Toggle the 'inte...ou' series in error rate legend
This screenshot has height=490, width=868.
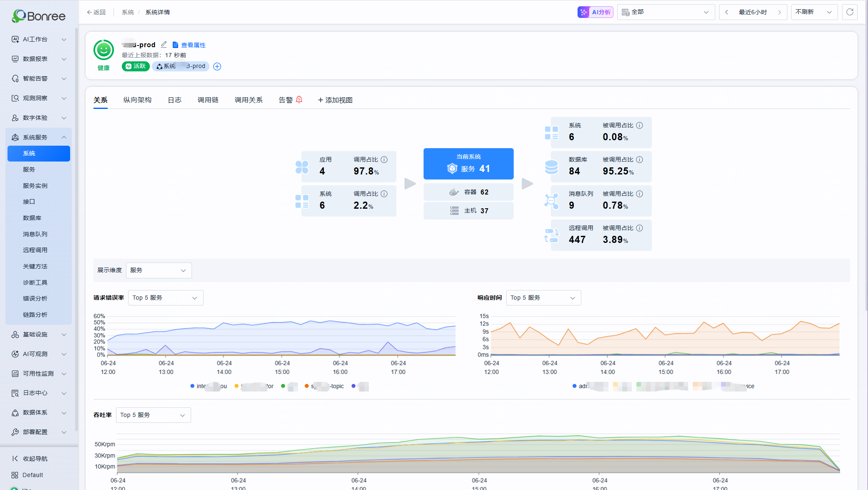(209, 386)
